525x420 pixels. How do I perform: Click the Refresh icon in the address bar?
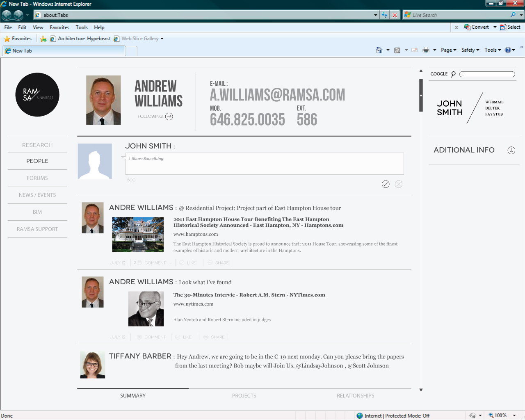(384, 15)
